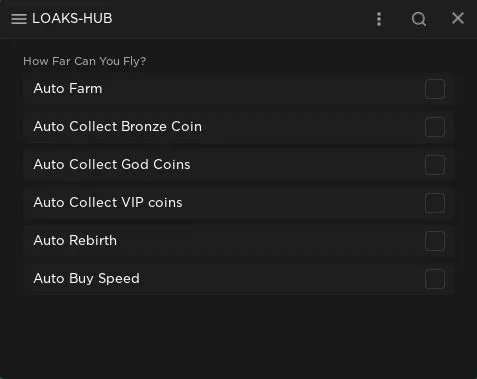Click the search magnifier icon
The width and height of the screenshot is (477, 379).
[x=419, y=19]
